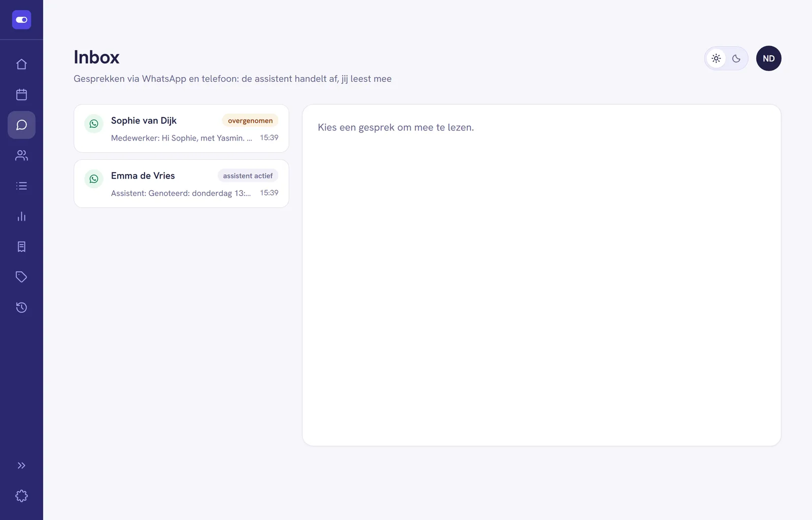812x520 pixels.
Task: Expand the sidebar with double chevron
Action: 21,465
